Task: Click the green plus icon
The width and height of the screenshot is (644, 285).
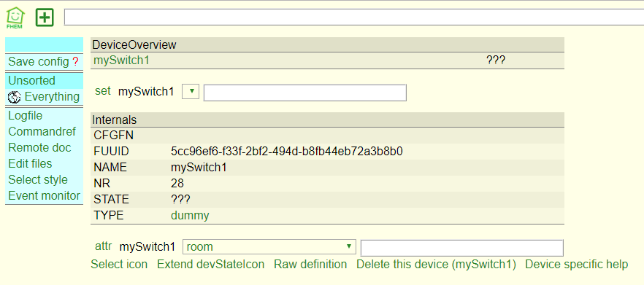Action: [45, 17]
